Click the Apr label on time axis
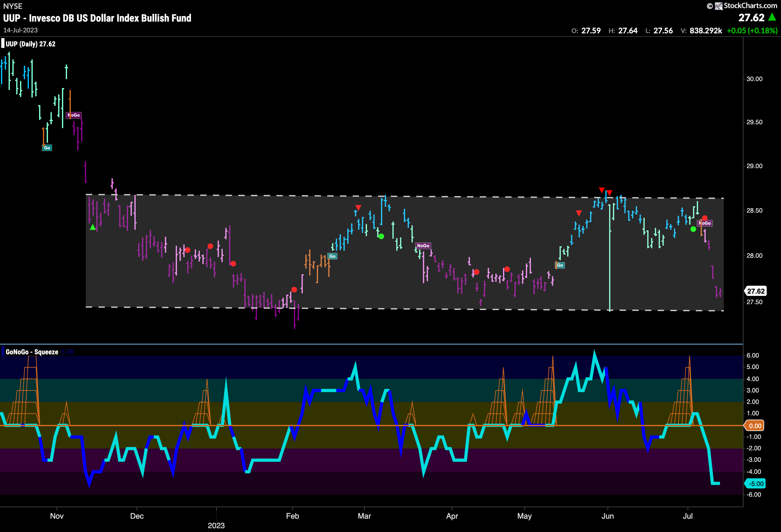Screen dimensions: 781x532 point(452,516)
